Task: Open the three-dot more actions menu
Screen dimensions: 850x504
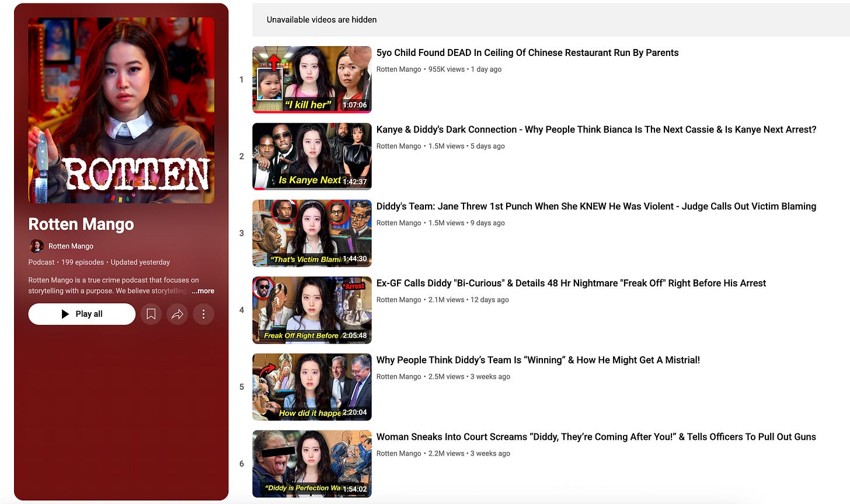Action: 203,314
